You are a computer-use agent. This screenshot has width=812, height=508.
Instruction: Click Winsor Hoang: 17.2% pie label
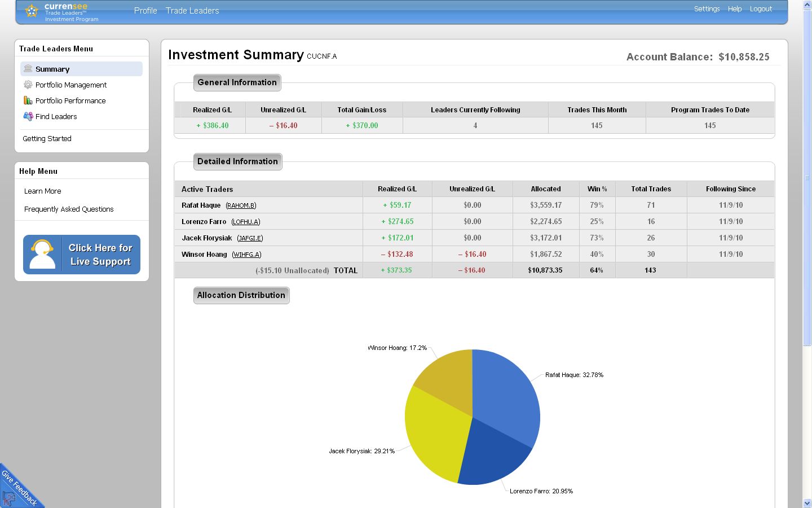[397, 348]
